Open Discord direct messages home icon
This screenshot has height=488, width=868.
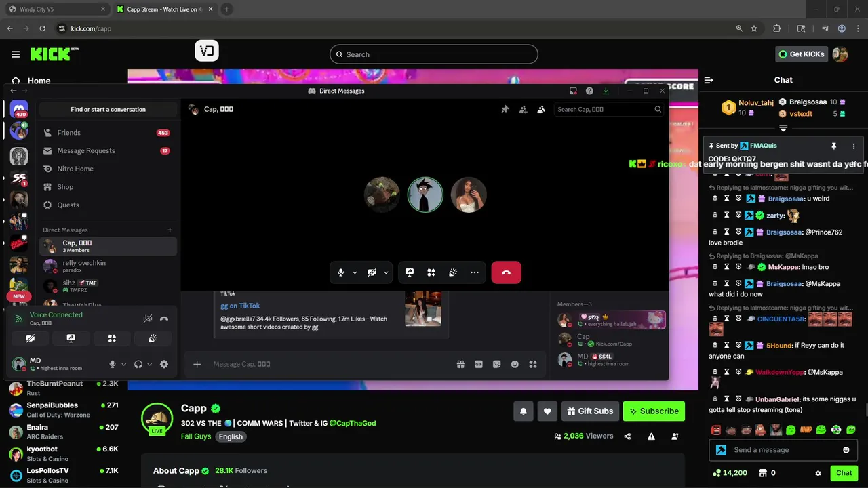coord(19,108)
